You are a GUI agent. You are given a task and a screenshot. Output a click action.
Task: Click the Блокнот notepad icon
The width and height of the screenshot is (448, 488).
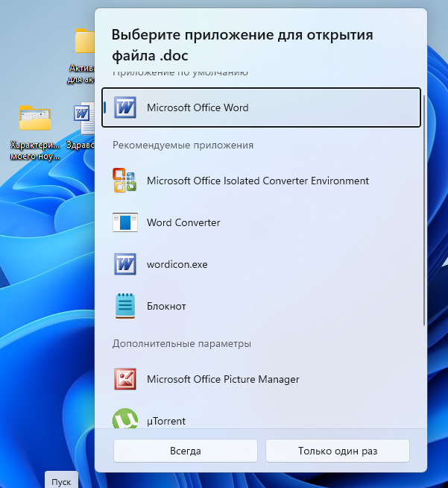coord(125,306)
